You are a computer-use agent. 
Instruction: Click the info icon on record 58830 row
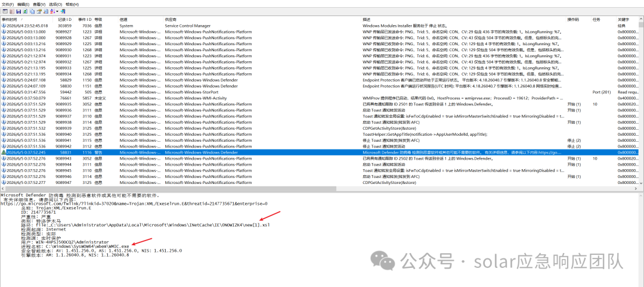click(x=4, y=86)
